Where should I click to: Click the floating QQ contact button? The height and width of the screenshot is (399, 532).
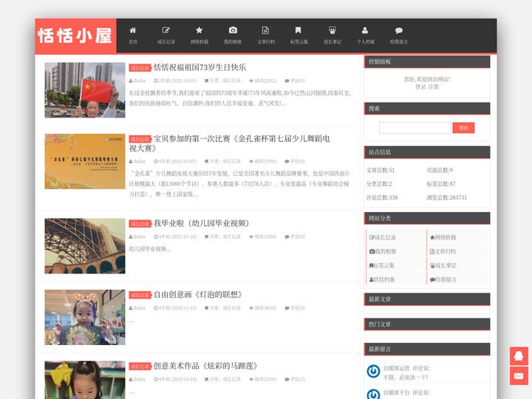519,356
